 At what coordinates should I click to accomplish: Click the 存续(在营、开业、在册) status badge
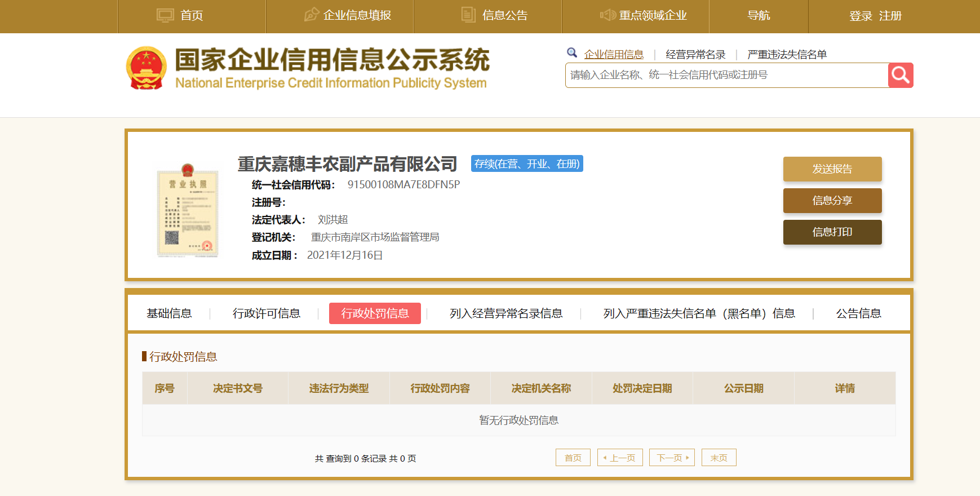pyautogui.click(x=527, y=163)
